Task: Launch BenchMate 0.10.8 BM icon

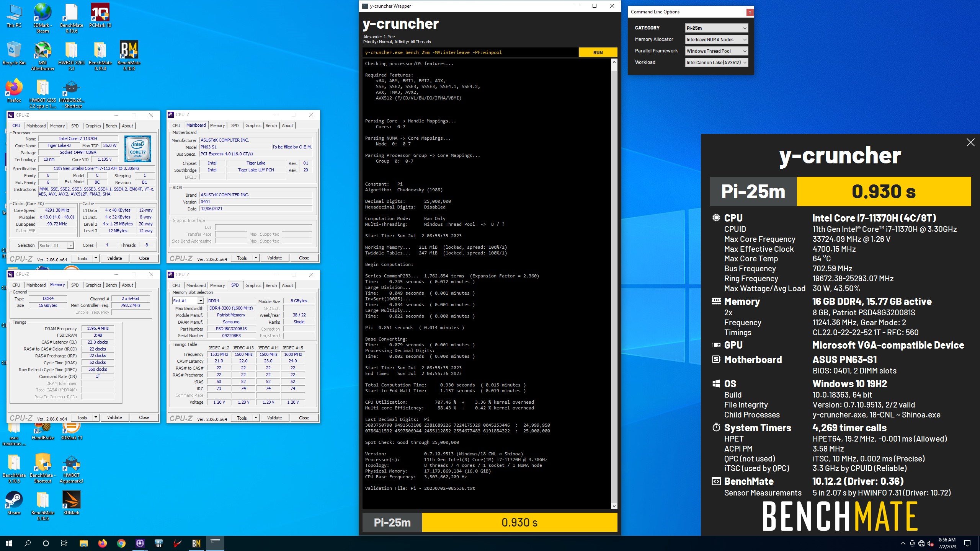Action: click(x=129, y=56)
